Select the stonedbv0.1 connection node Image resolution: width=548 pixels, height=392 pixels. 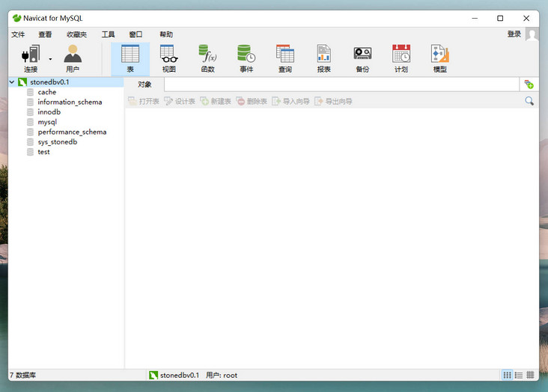point(49,82)
